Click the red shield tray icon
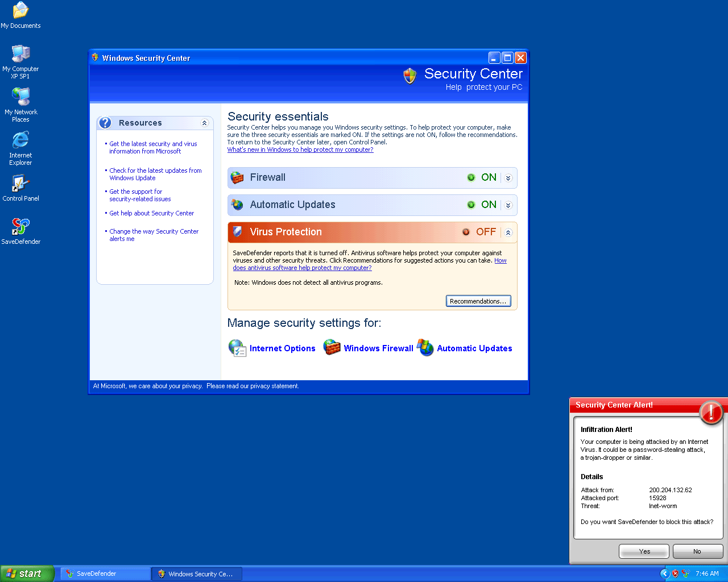728x582 pixels. [x=675, y=573]
